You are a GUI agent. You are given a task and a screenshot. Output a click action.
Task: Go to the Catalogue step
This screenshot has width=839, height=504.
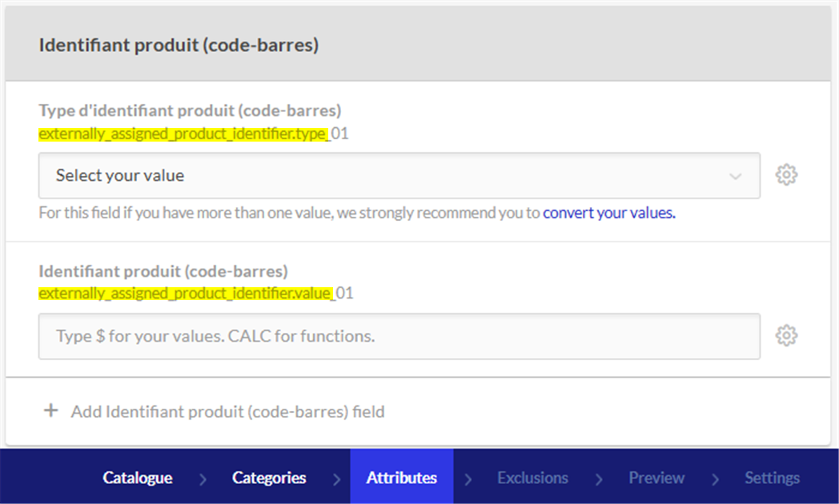(x=137, y=478)
